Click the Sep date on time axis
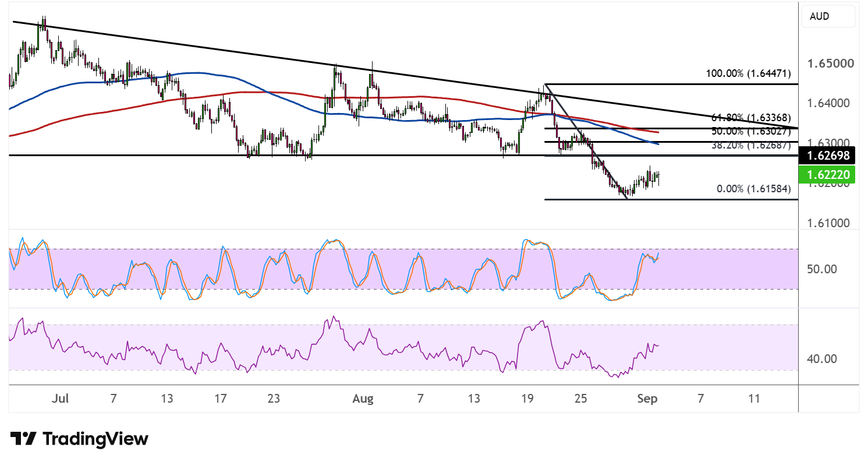The width and height of the screenshot is (868, 465). click(647, 399)
